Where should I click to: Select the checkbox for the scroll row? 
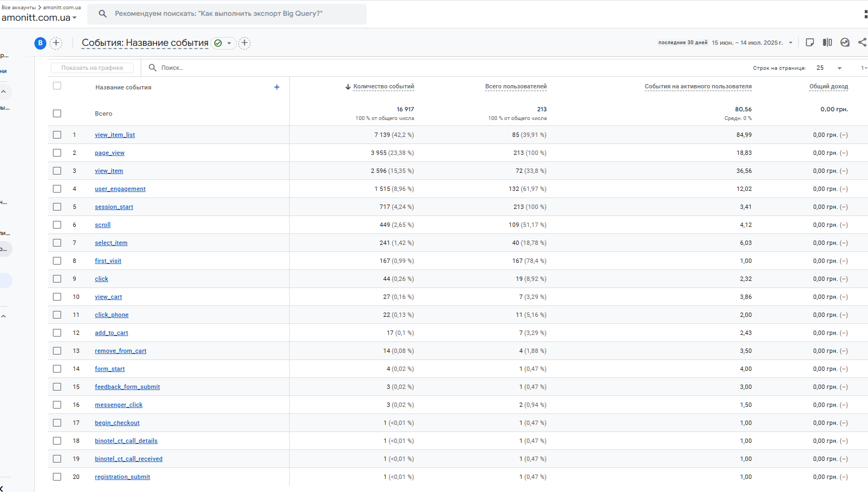click(x=57, y=225)
